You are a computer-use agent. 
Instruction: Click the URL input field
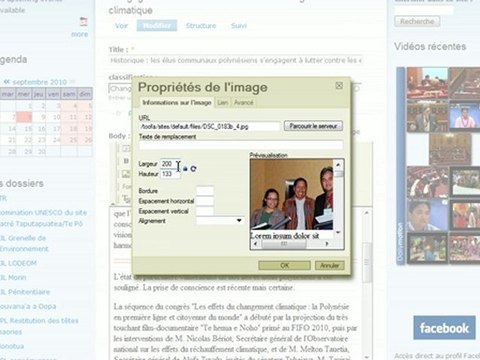click(x=210, y=126)
